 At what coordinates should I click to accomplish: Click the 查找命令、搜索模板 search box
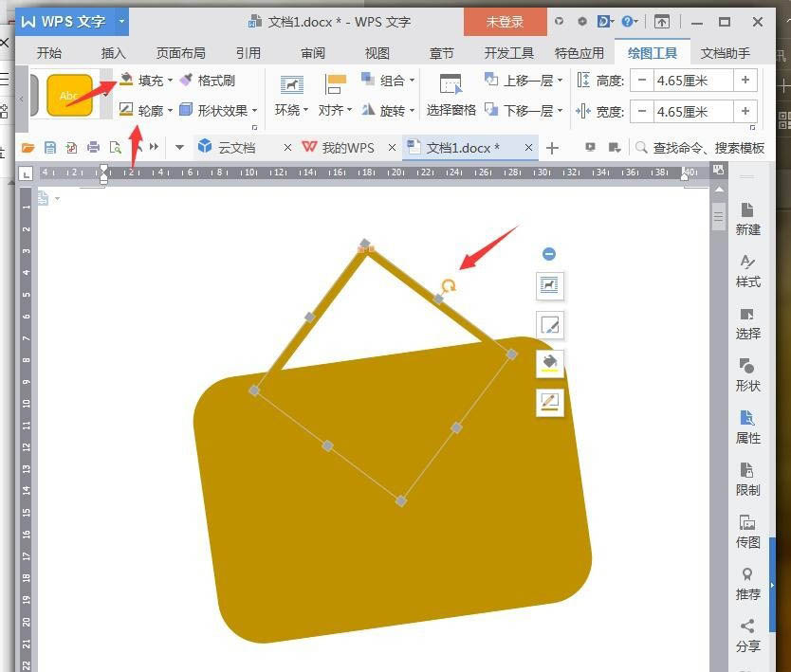700,147
